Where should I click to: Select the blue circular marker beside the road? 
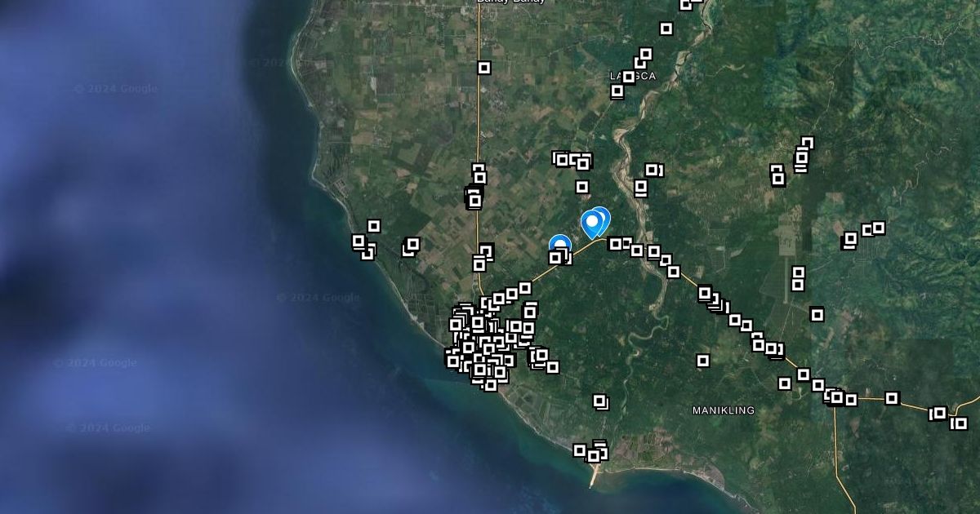tap(559, 245)
